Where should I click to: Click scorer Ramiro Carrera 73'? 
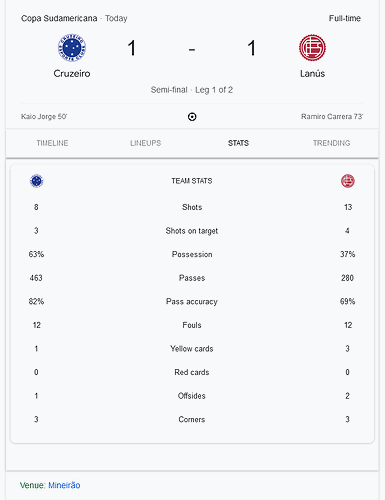(332, 116)
